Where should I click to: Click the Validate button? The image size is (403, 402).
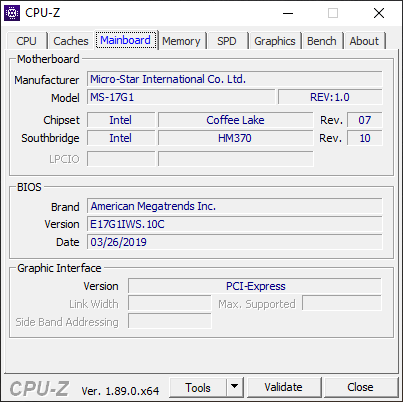[x=284, y=387]
